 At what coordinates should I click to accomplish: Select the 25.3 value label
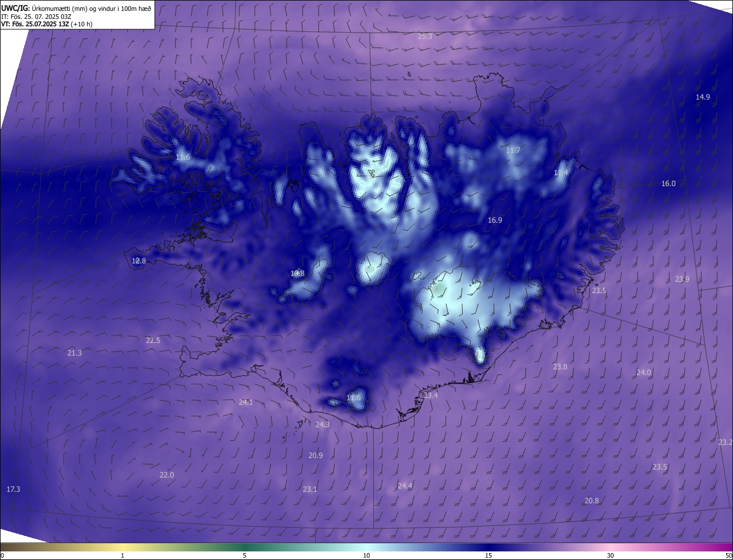click(425, 36)
